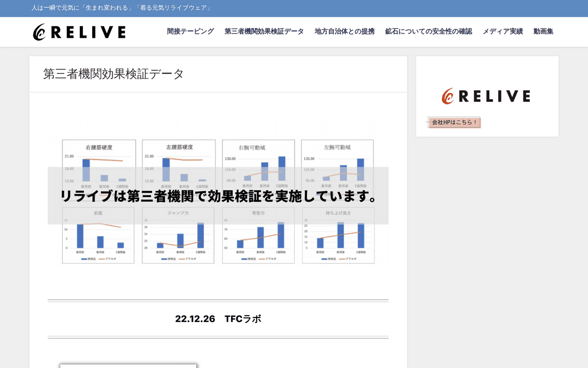This screenshot has width=588, height=368.
Task: Go to 地方自治体との提携 page
Action: click(x=344, y=31)
